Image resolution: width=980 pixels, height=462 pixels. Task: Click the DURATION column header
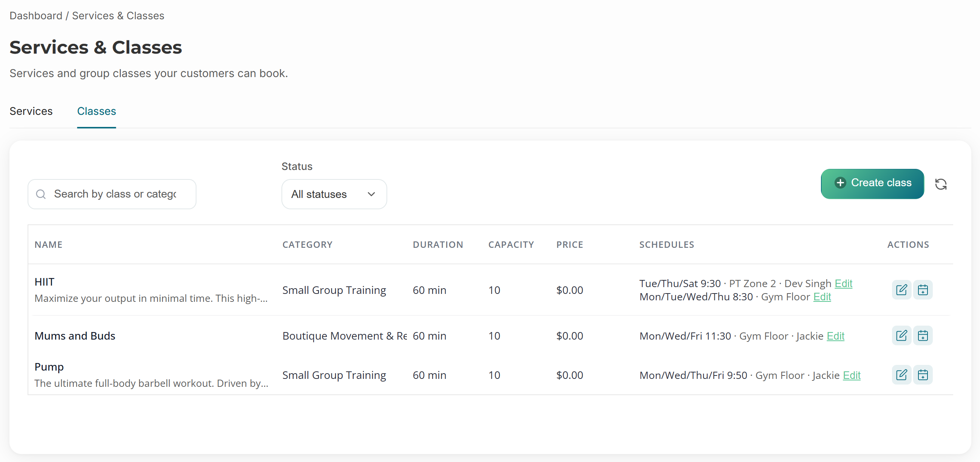pyautogui.click(x=438, y=244)
